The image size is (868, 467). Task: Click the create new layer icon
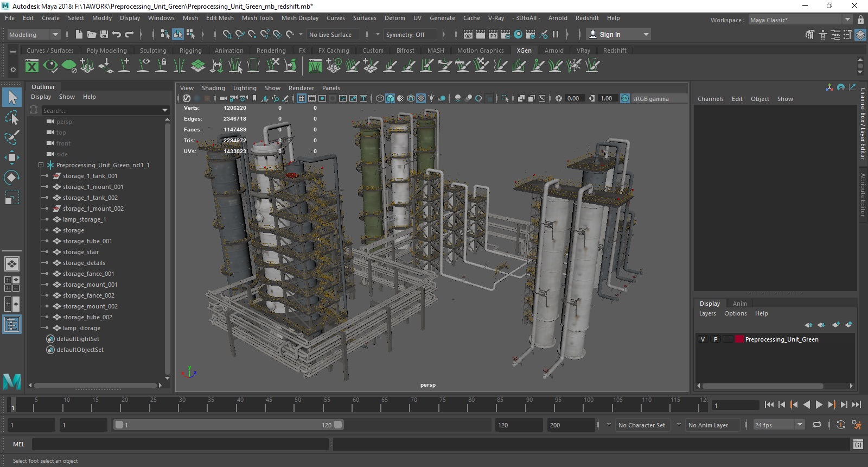(835, 325)
